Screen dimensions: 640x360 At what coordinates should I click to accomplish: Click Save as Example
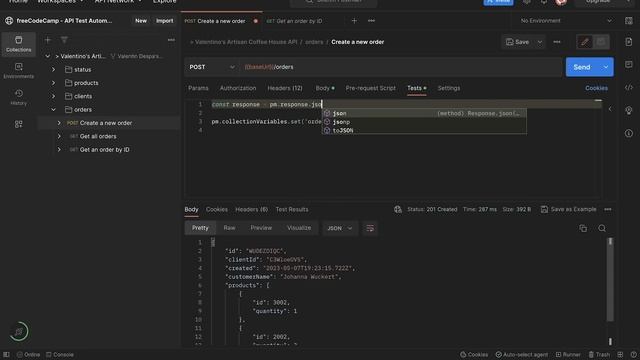coord(569,209)
